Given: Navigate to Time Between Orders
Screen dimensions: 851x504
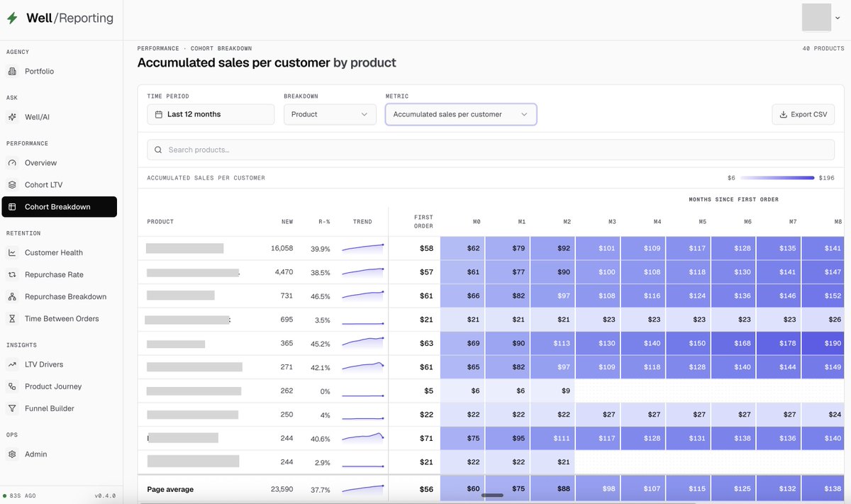Looking at the screenshot, I should point(60,319).
